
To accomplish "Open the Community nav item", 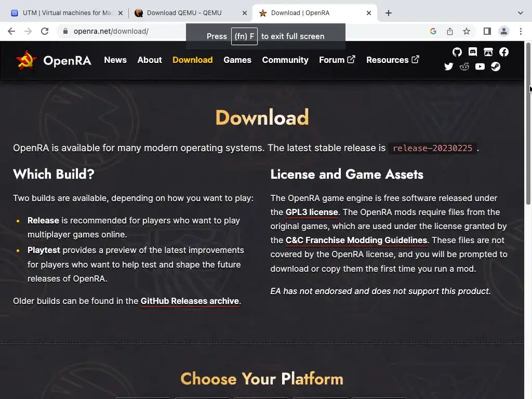I will 285,60.
